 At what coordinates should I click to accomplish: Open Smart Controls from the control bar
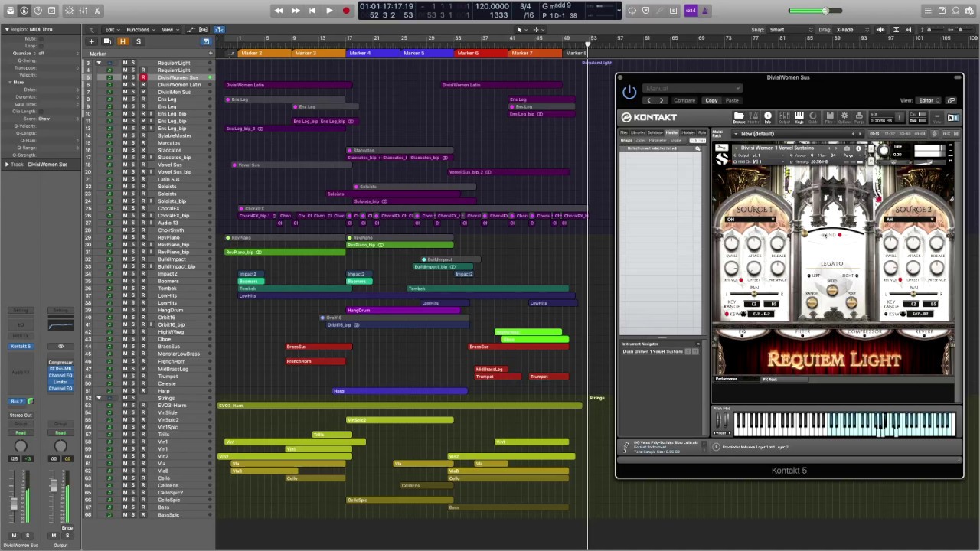pos(70,11)
